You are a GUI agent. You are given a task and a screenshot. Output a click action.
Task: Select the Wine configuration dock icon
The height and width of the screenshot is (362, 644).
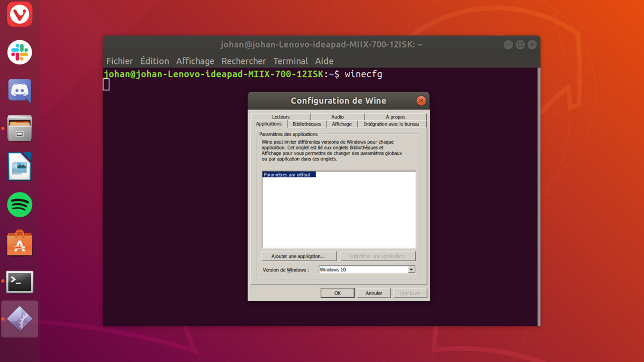20,319
